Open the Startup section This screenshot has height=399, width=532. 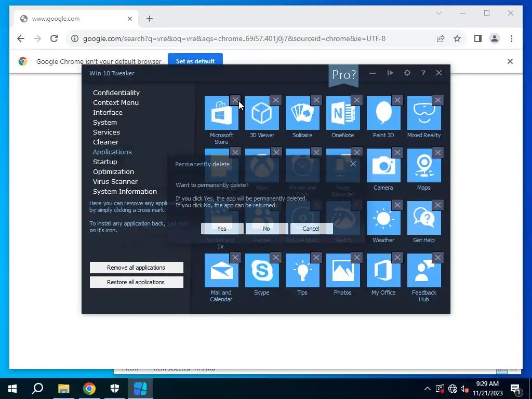(105, 162)
